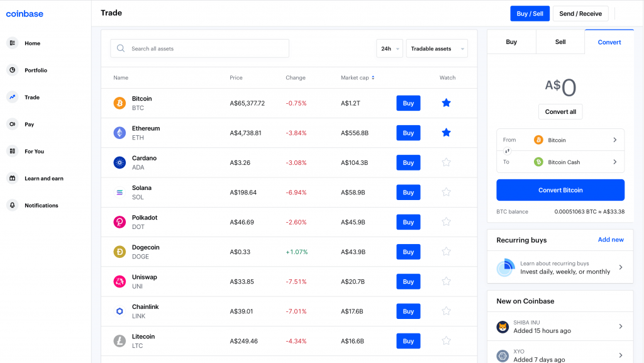Open the Pay section icon
This screenshot has height=363, width=644.
[11, 124]
